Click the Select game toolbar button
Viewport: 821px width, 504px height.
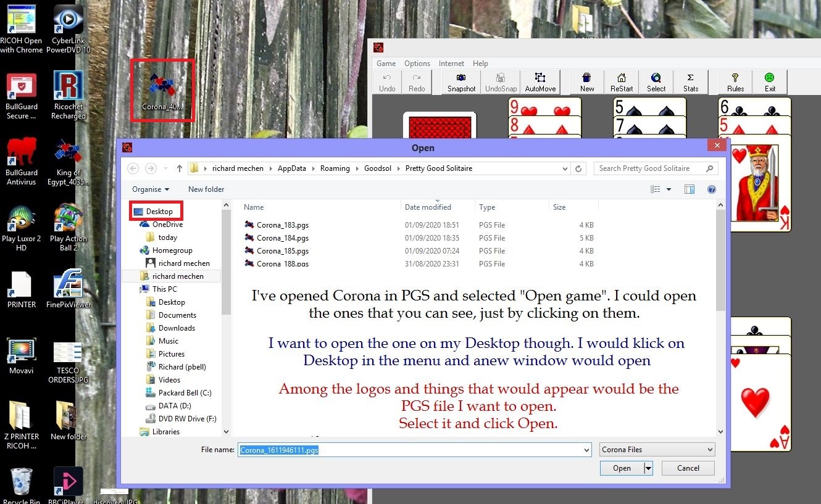656,82
